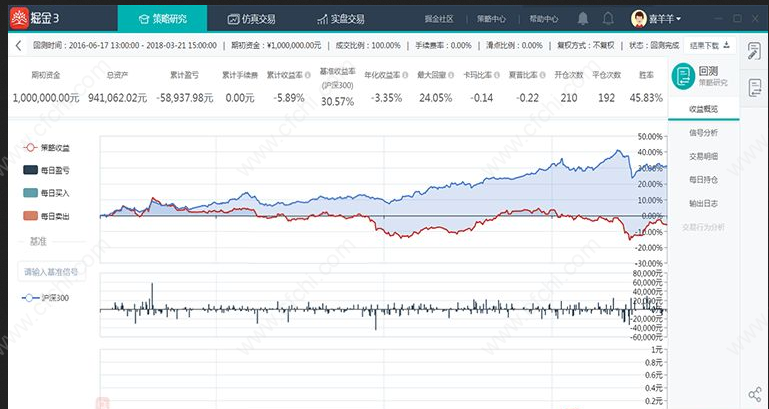Toggle the 沪深300 benchmark legend line

pyautogui.click(x=45, y=298)
